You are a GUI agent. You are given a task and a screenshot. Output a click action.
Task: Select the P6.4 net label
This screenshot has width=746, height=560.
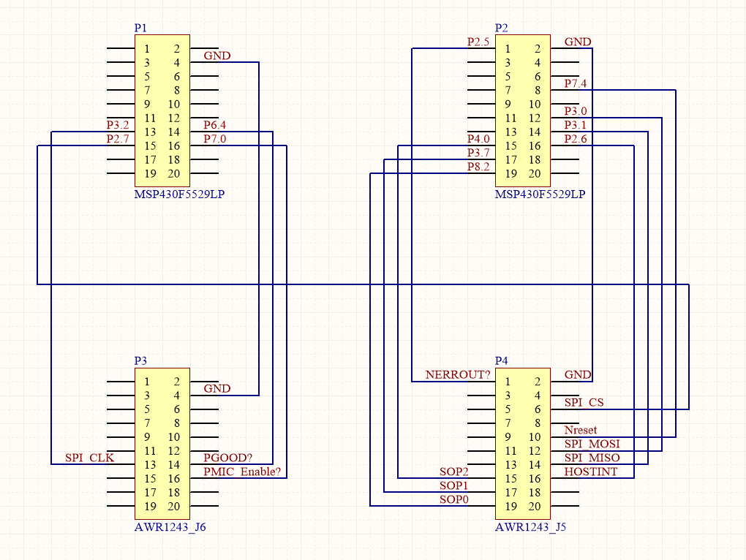[214, 125]
